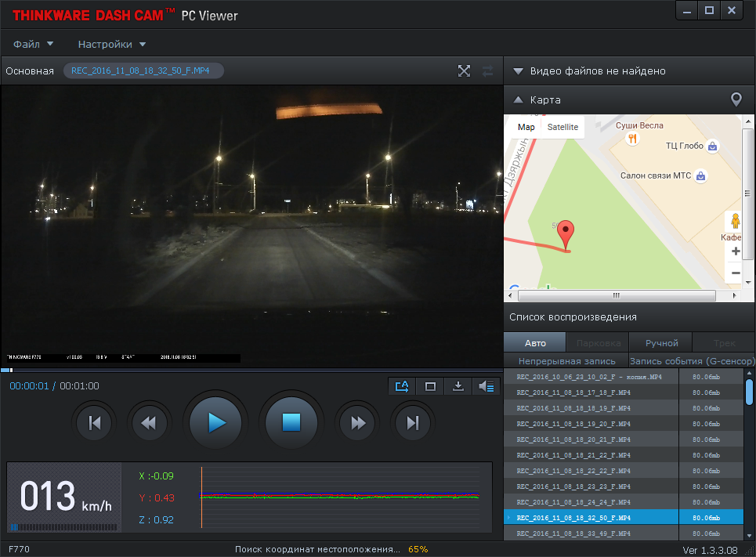This screenshot has height=557, width=756.
Task: Select REC_2016_11_08_18_21_22_F.MP4 in playlist
Action: pyautogui.click(x=623, y=455)
